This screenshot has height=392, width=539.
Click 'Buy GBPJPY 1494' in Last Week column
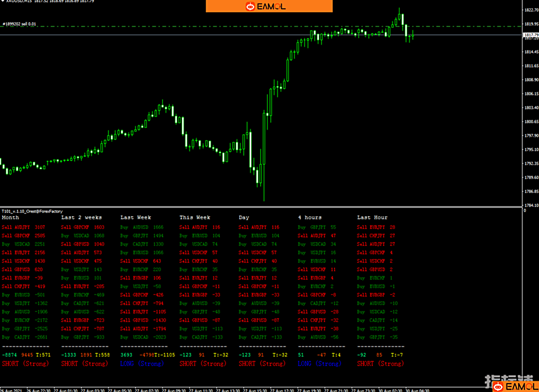click(142, 236)
